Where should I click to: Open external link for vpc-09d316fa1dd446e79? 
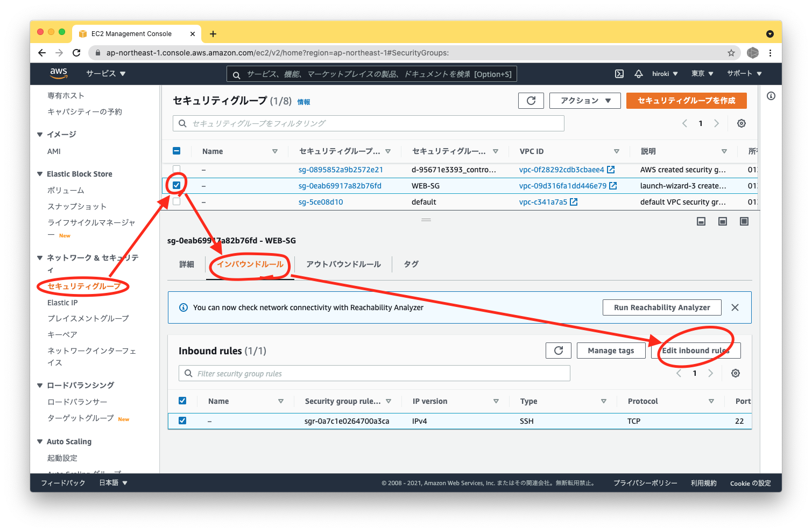[x=613, y=186]
